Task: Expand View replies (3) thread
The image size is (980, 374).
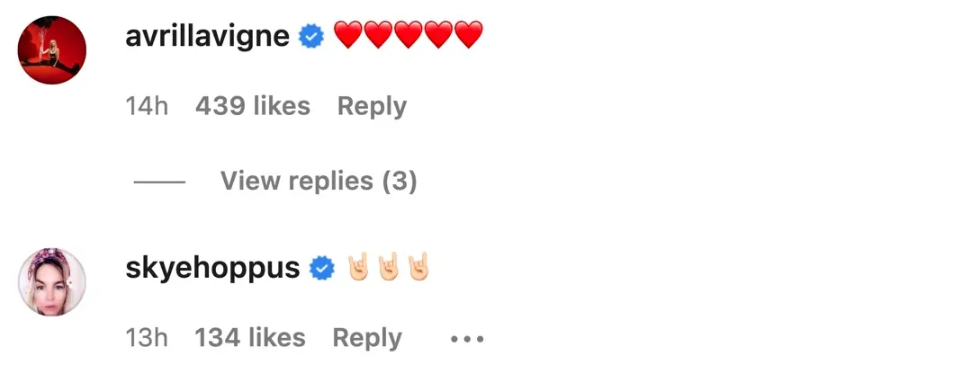Action: point(319,182)
